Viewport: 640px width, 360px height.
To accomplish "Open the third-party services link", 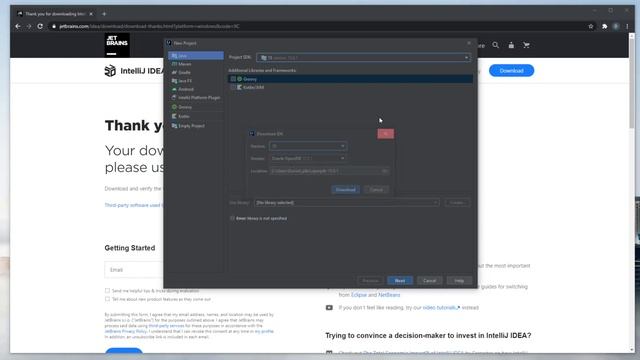I will tap(167, 326).
